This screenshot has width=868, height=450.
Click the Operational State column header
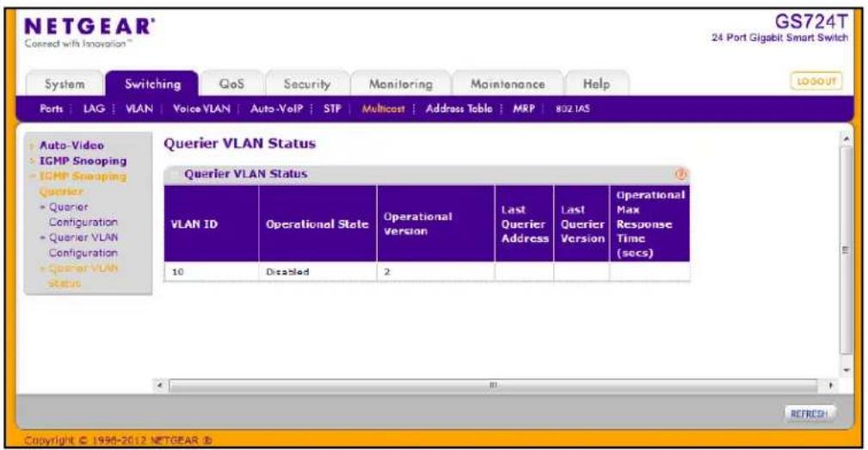pos(317,224)
